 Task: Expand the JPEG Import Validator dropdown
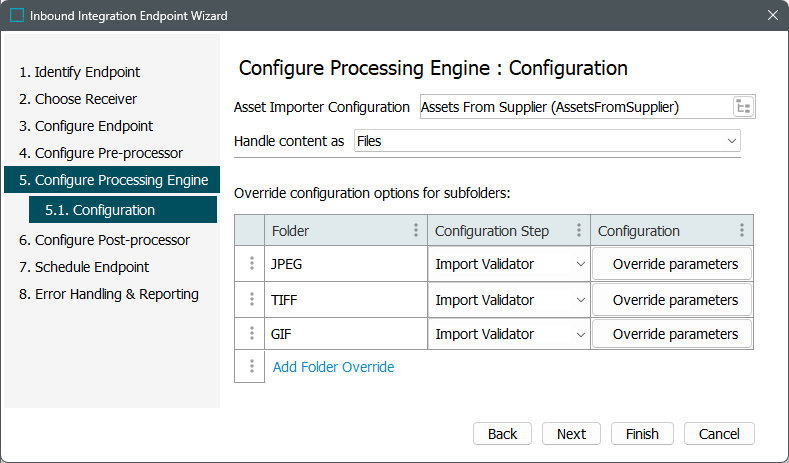tap(580, 265)
